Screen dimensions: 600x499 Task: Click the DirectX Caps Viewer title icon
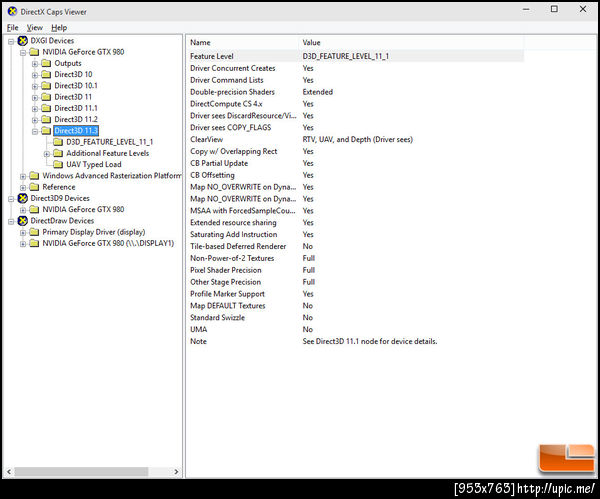pyautogui.click(x=12, y=11)
